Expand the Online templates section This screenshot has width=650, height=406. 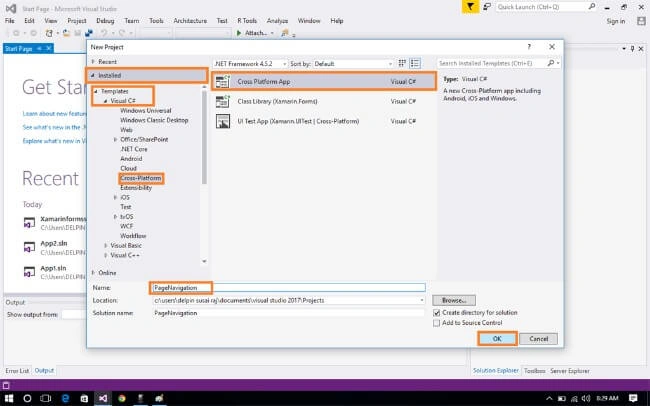pyautogui.click(x=93, y=273)
